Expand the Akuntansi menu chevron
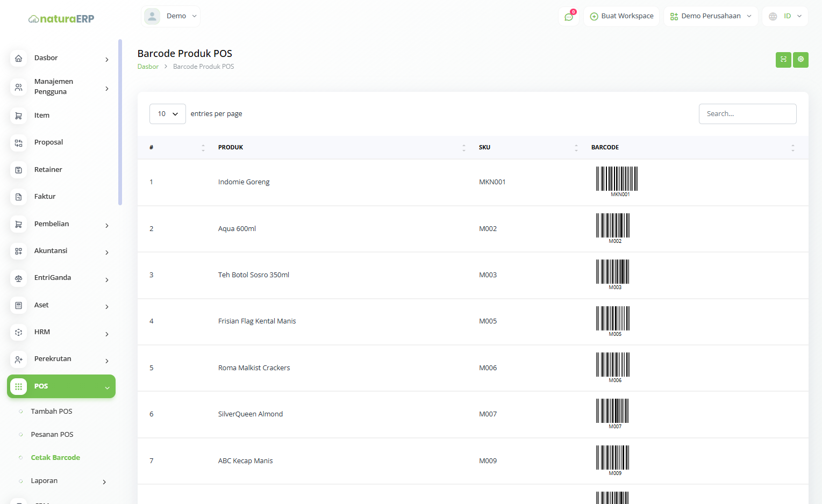Screen dimensions: 822x504 pyautogui.click(x=107, y=253)
